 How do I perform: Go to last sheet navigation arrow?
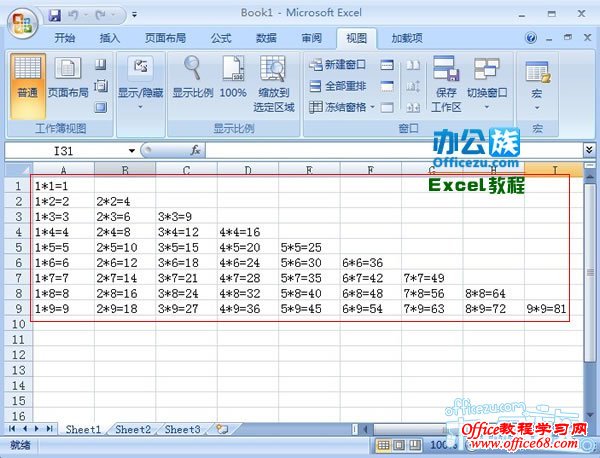[49, 429]
